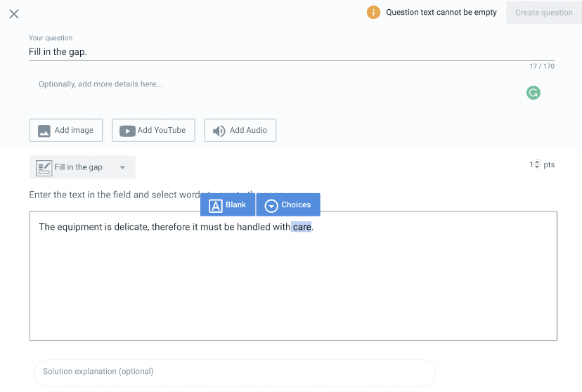The width and height of the screenshot is (582, 392).
Task: Click the 'Fill in the gap.' question title field
Action: click(x=292, y=52)
